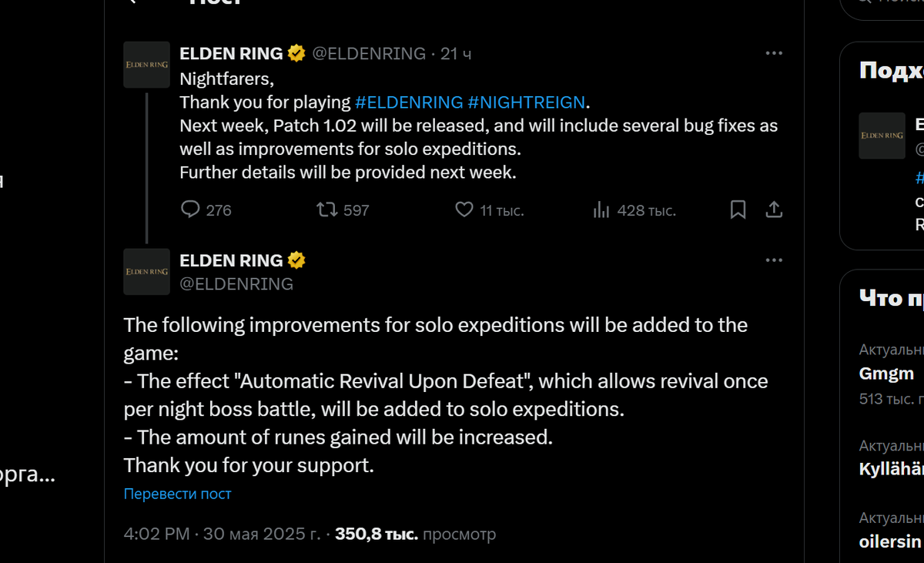The height and width of the screenshot is (563, 924).
Task: Repost the Patch 1.02 announcement
Action: (343, 209)
